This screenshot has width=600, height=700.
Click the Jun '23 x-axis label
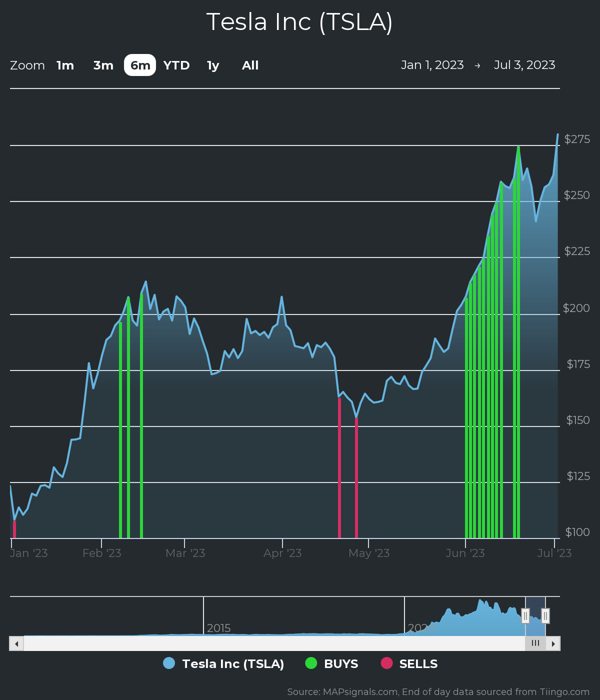pyautogui.click(x=465, y=553)
